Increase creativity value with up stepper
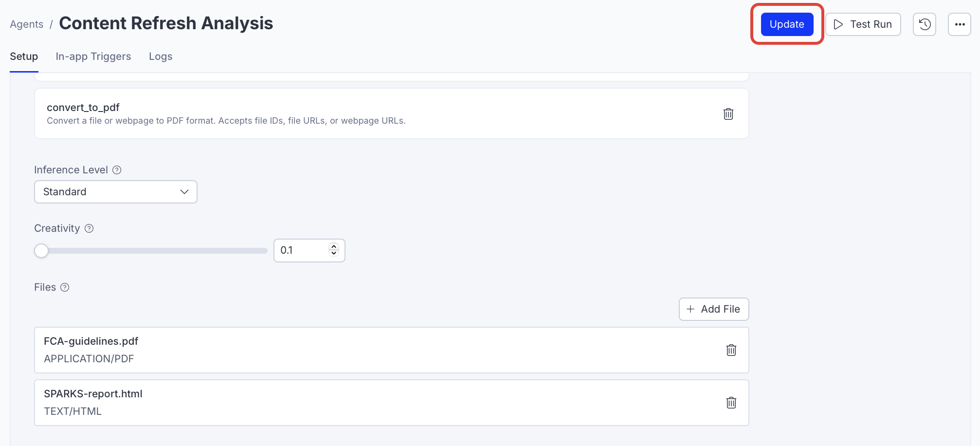The height and width of the screenshot is (446, 980). (x=334, y=246)
